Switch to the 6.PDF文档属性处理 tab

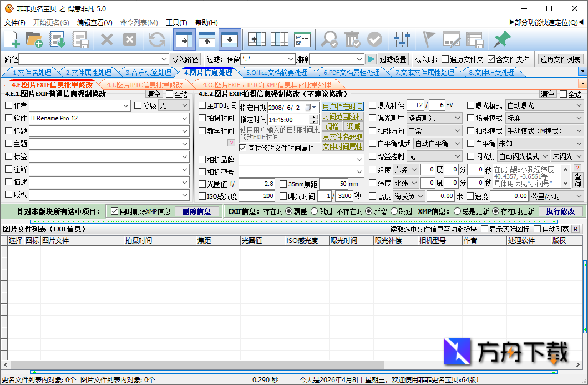click(x=352, y=73)
